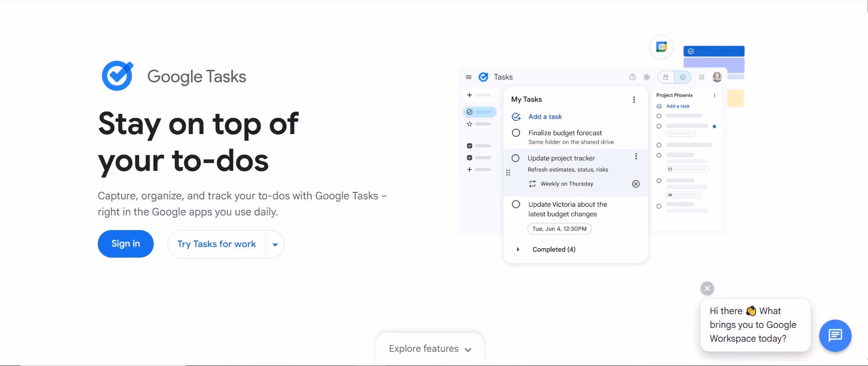Mark Finalize budget forecast as complete

point(516,133)
